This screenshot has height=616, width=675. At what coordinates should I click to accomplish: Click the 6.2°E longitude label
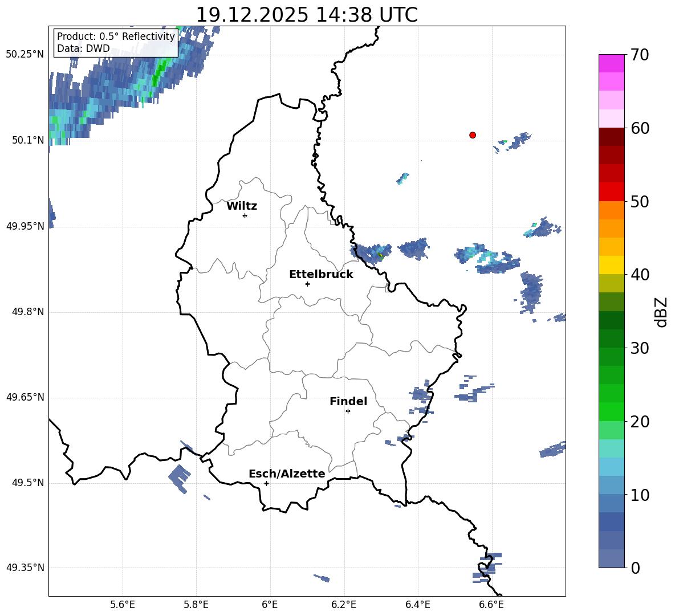coord(344,605)
